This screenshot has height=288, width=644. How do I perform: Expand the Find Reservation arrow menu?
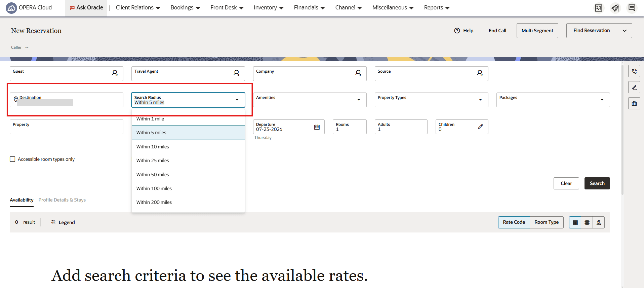pos(625,31)
